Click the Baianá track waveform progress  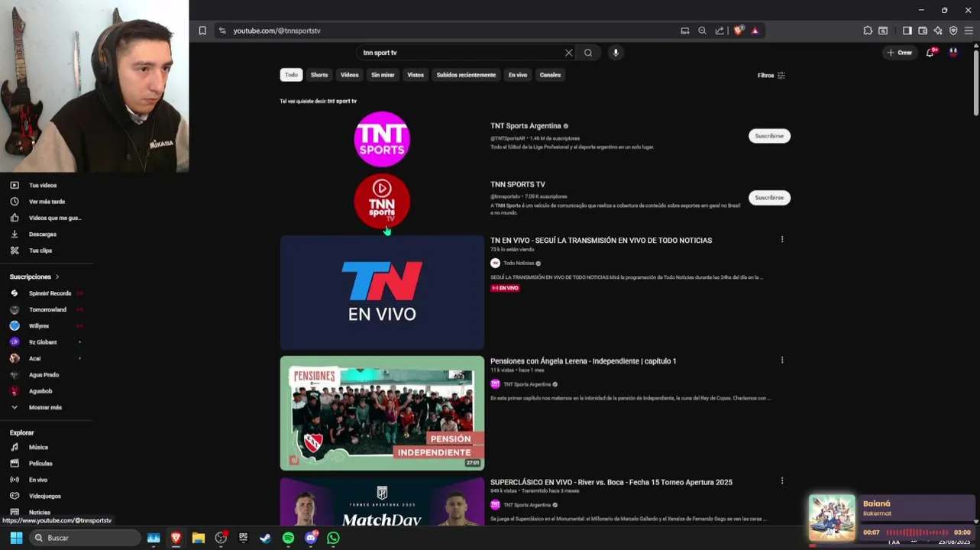point(917,532)
